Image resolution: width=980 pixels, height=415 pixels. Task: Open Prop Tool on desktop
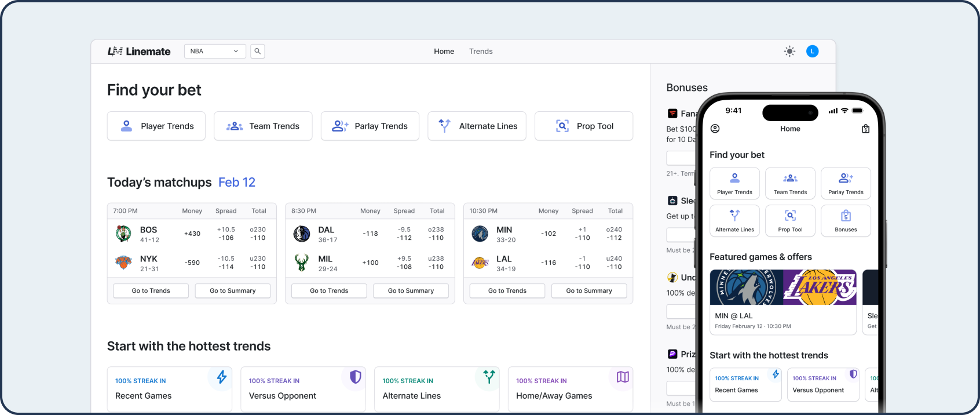[x=584, y=126]
